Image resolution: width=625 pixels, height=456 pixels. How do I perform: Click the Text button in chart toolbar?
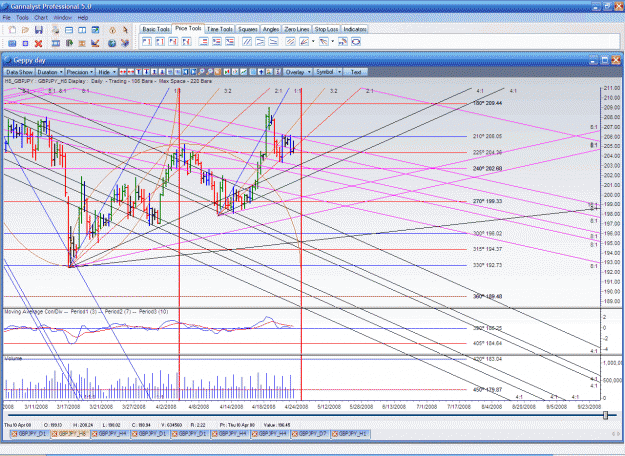(x=356, y=72)
